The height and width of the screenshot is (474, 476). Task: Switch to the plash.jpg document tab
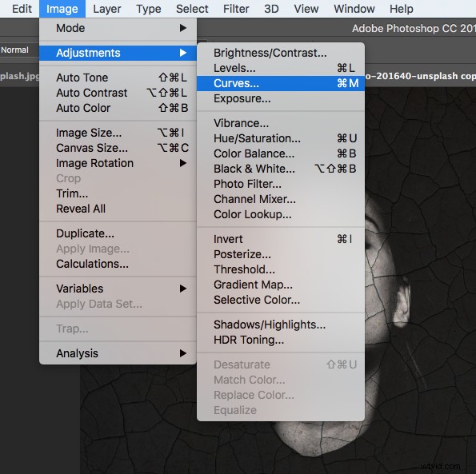19,76
